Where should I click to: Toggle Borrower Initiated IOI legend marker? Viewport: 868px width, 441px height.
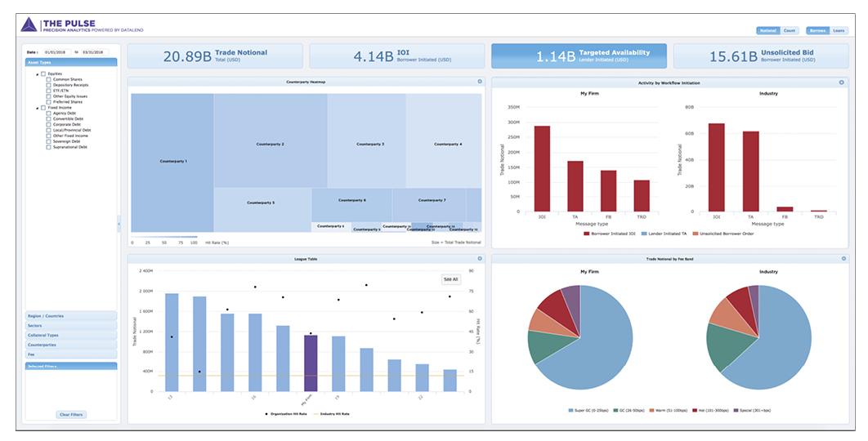pyautogui.click(x=586, y=234)
